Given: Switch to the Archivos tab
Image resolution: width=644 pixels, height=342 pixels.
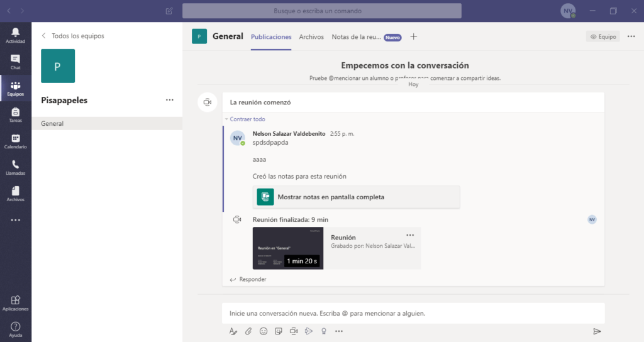Looking at the screenshot, I should pyautogui.click(x=311, y=37).
